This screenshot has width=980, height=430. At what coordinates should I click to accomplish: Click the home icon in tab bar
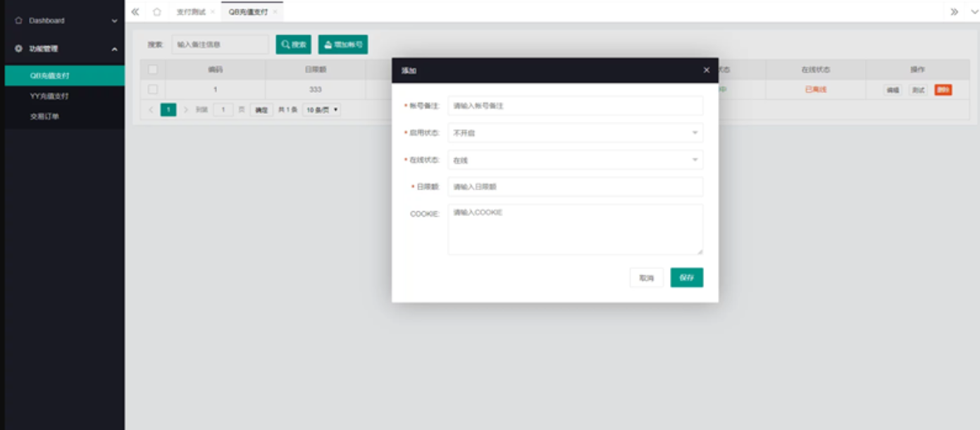click(156, 12)
